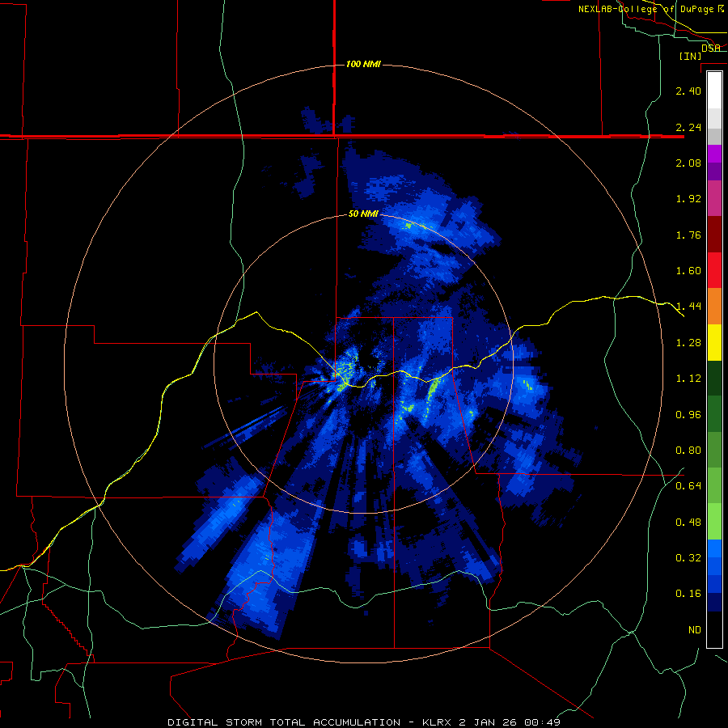
Task: Select the magenta legend swatch near 2.08
Action: click(x=714, y=154)
